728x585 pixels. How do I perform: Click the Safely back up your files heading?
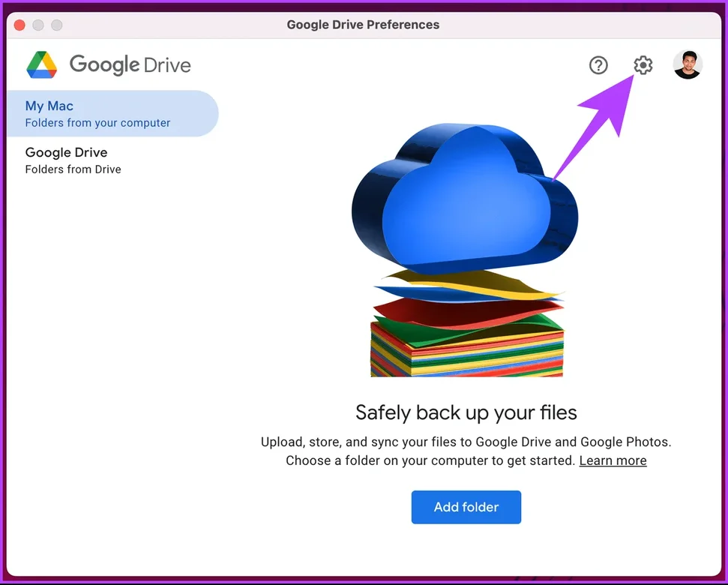(x=466, y=412)
